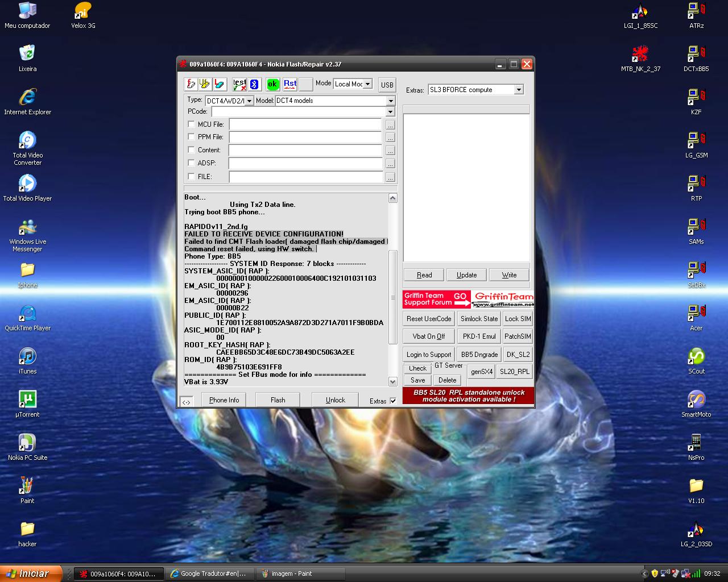Click the 'Rst' reset toolbar icon
Viewport: 728px width, 582px height.
coord(290,84)
